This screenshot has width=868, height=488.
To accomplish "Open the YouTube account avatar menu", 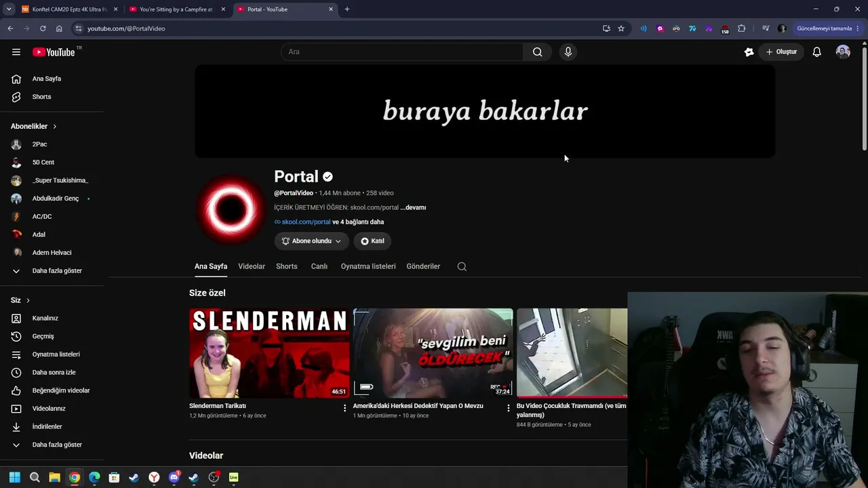I will [843, 52].
